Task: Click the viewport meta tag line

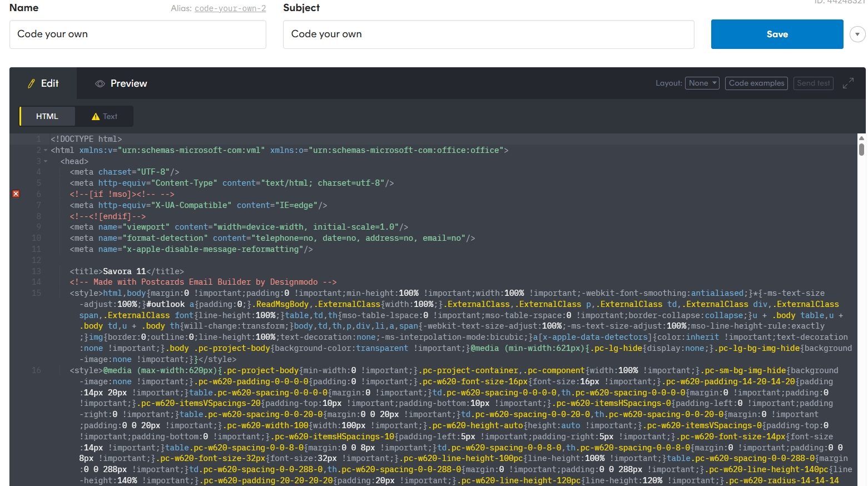Action: tap(239, 227)
